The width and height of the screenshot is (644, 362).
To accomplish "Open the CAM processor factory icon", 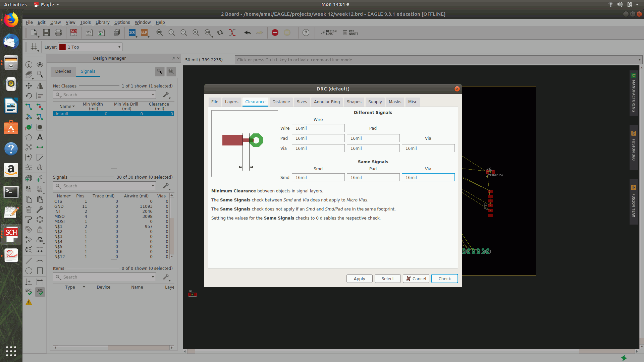I will coord(89,33).
